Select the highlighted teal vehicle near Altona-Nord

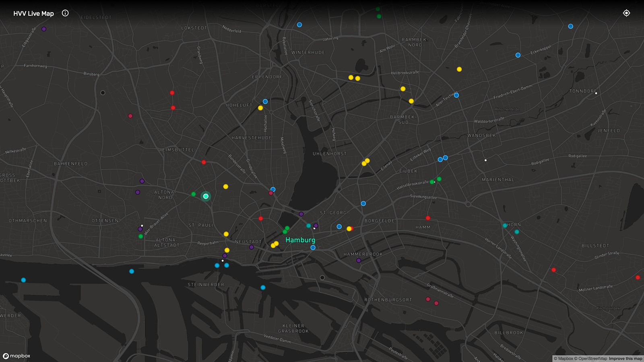[206, 196]
